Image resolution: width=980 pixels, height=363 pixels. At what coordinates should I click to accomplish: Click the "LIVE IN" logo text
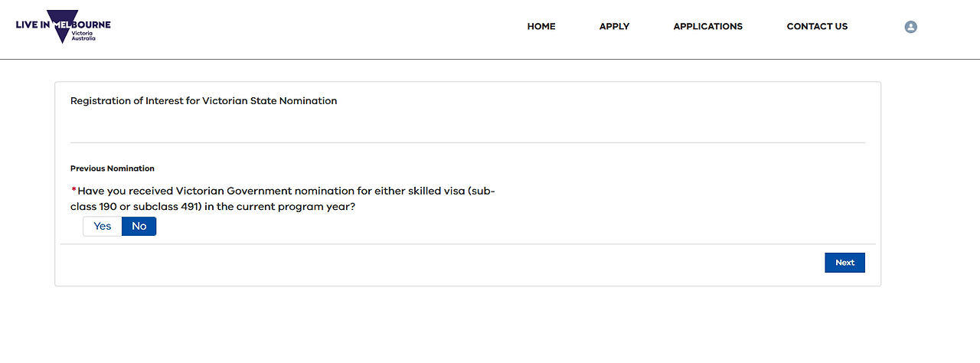point(32,25)
